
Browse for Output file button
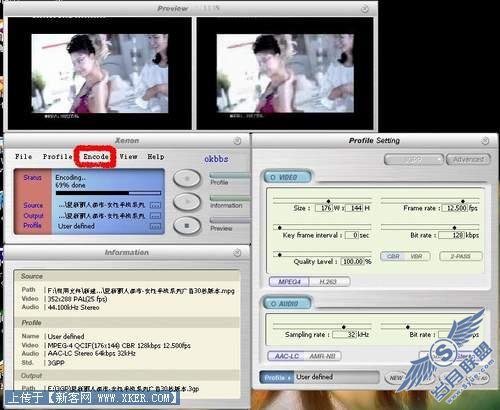point(155,216)
